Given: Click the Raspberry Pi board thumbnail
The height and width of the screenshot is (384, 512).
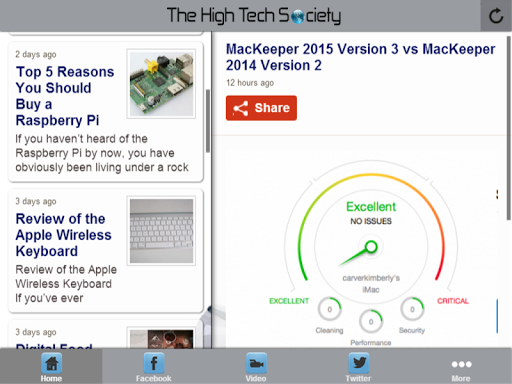Looking at the screenshot, I should click(161, 84).
